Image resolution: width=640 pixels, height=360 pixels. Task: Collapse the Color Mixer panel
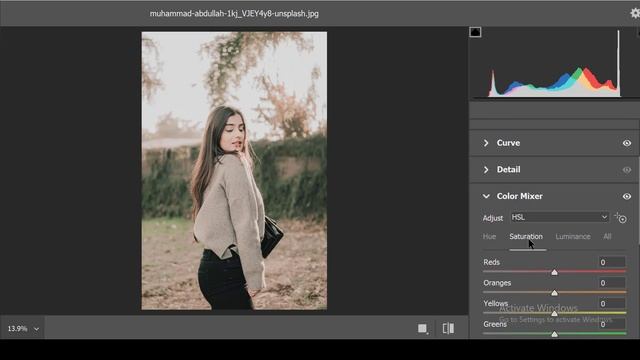pos(486,196)
